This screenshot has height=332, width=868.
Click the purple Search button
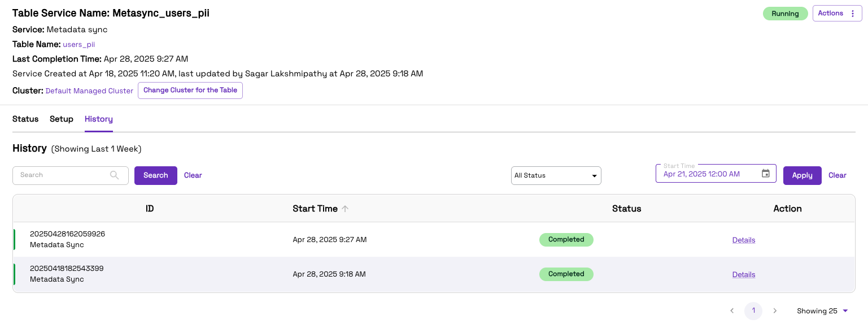pos(156,175)
